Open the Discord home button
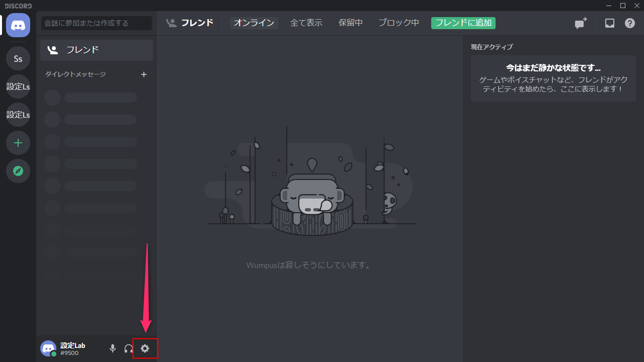The image size is (644, 362). click(x=18, y=25)
